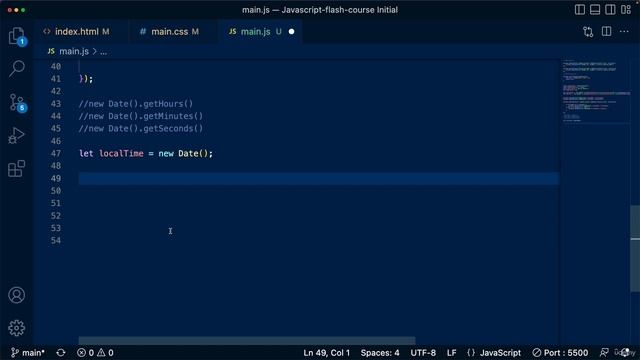Click the new Date() expression
Screen dimensions: 640x360
pyautogui.click(x=183, y=153)
